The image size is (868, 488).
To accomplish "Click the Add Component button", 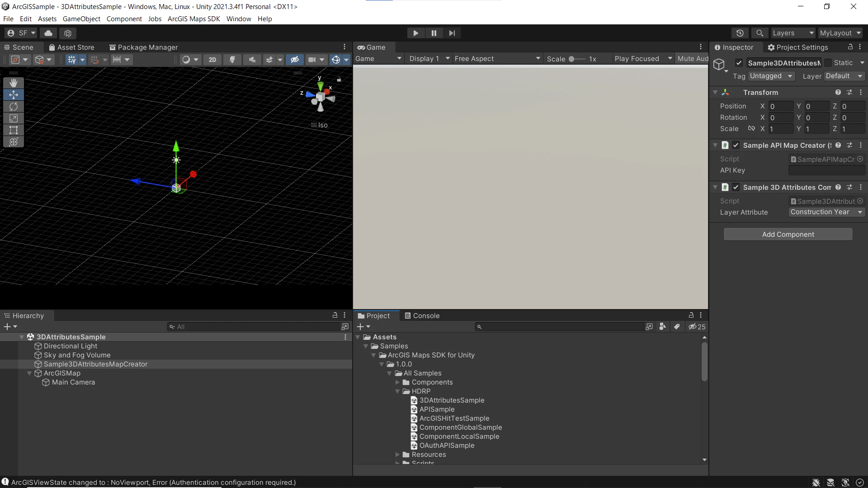I will [788, 235].
